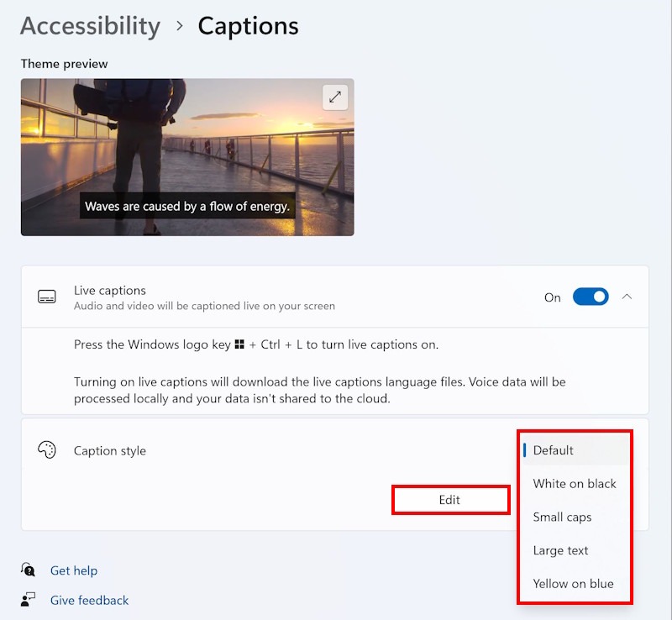Click the breadcrumb chevron separator after Accessibility
Image resolution: width=672 pixels, height=620 pixels.
point(180,26)
